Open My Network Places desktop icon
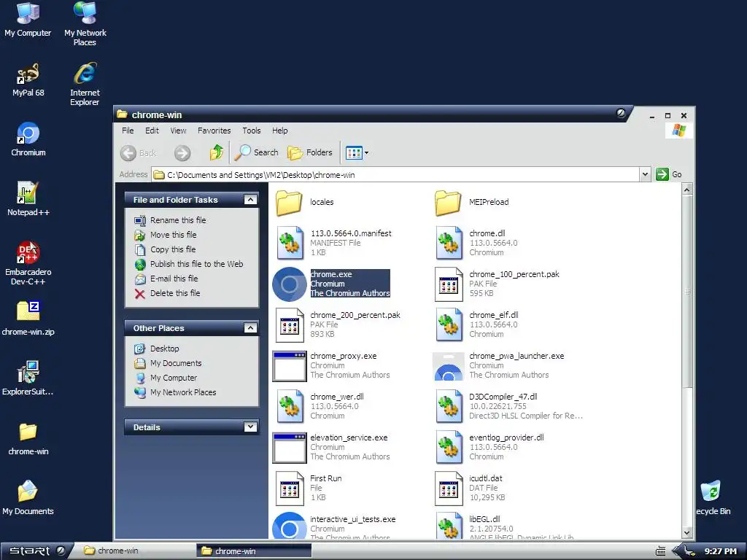The image size is (747, 560). click(x=85, y=24)
